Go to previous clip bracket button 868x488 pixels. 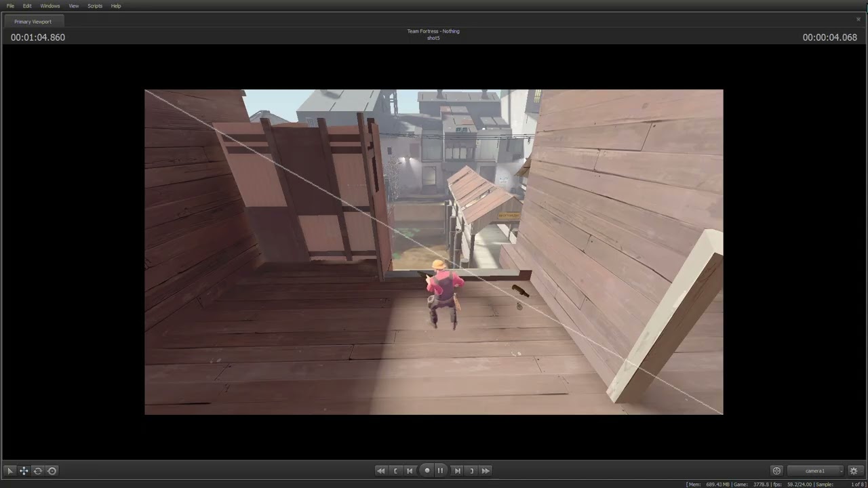coord(396,470)
